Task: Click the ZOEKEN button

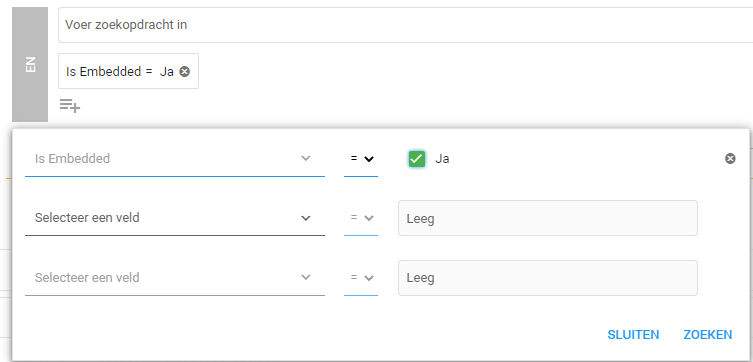Action: pos(708,335)
